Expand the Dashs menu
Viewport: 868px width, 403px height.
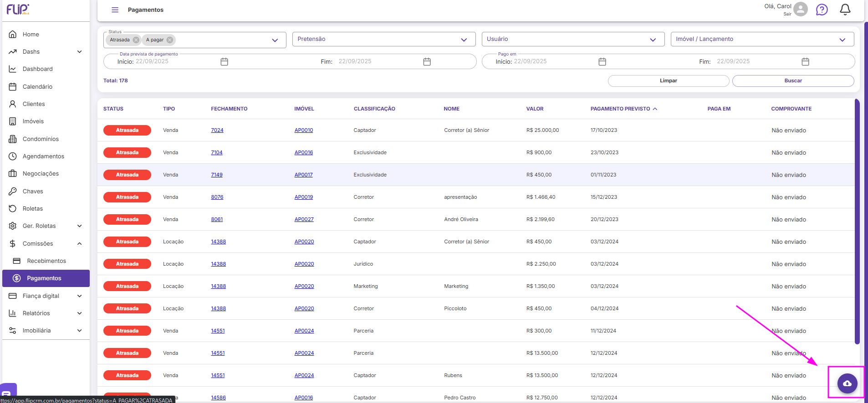coord(46,52)
